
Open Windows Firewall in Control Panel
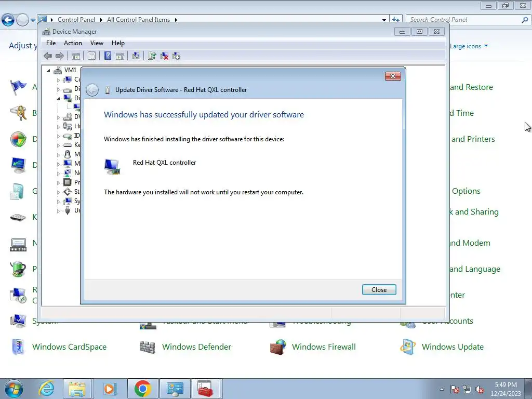click(324, 347)
